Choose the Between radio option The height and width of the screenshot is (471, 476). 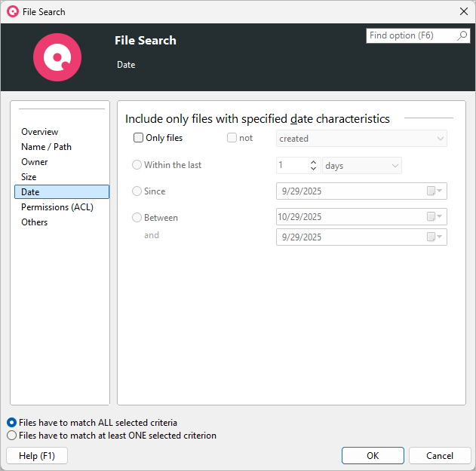pos(137,218)
